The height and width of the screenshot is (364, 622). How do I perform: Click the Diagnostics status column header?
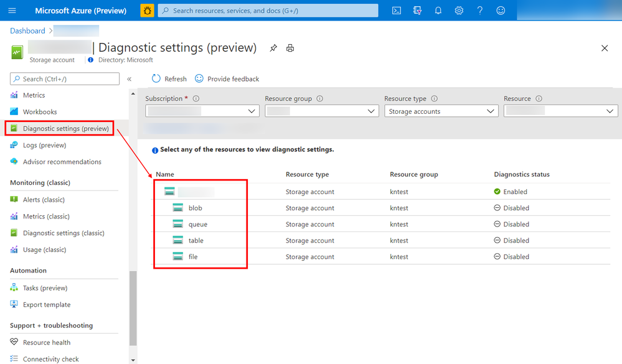pyautogui.click(x=522, y=174)
